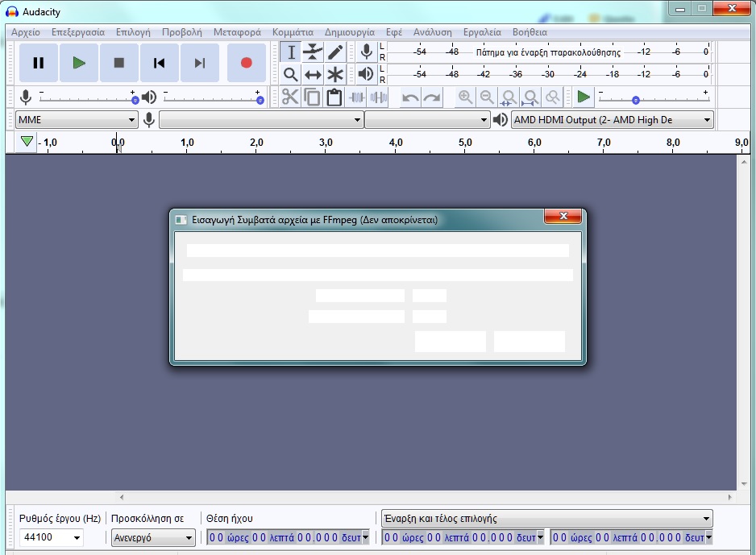Click the Copy icon
Screen dimensions: 756x555
[x=313, y=97]
